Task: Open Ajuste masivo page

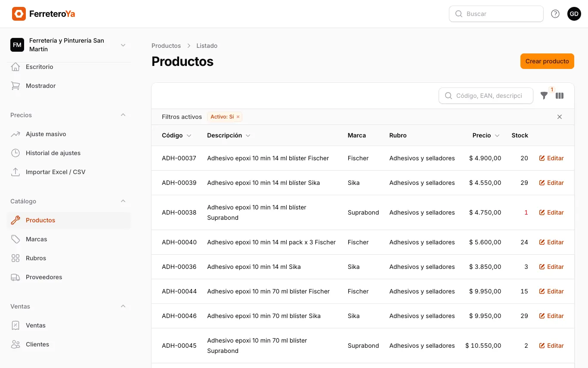Action: coord(69,134)
